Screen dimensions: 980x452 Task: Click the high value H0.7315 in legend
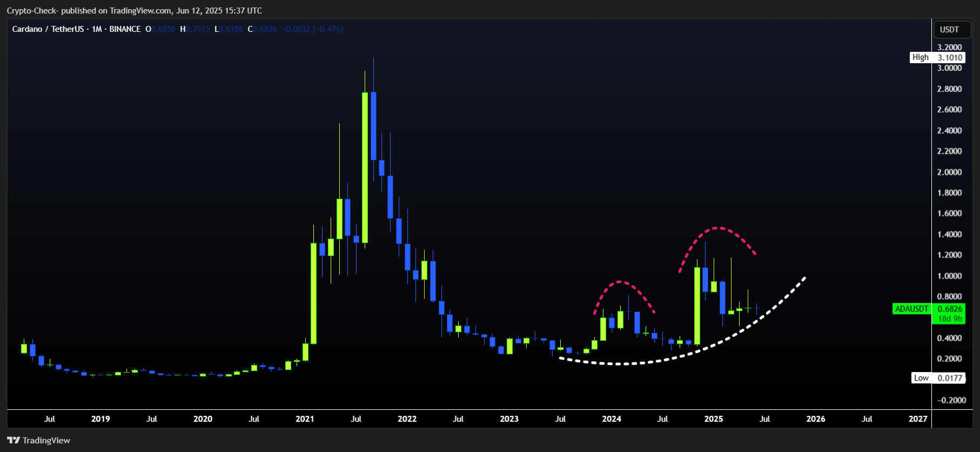(x=194, y=29)
